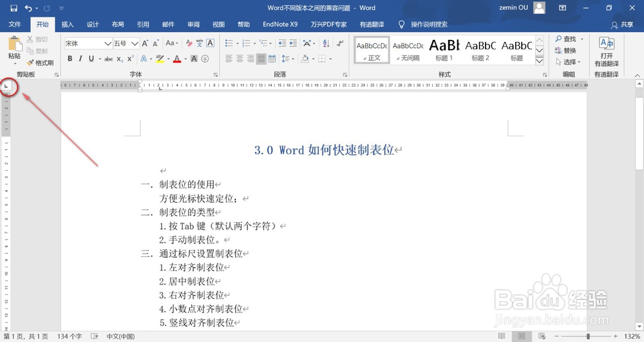Increase the paragraph indent
This screenshot has height=342, width=644.
coord(293,43)
